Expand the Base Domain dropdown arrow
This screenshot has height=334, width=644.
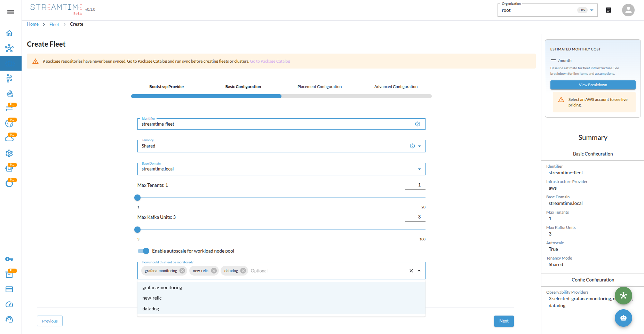click(x=420, y=169)
